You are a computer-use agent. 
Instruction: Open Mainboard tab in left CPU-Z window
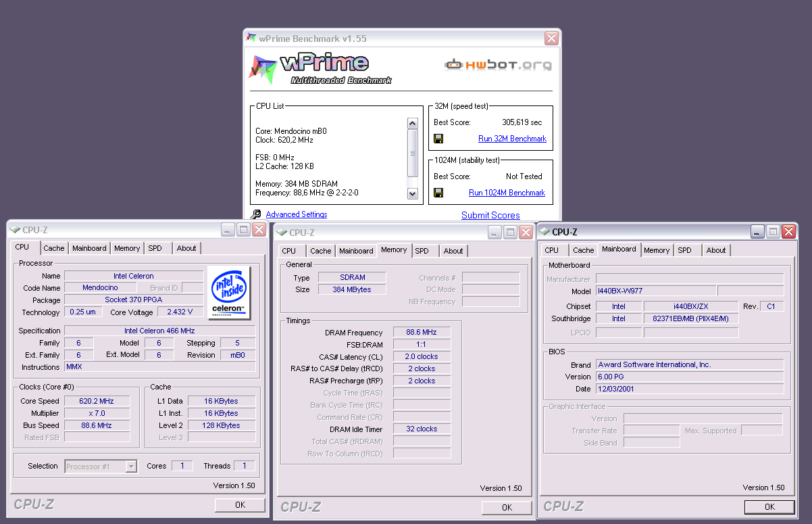point(89,248)
